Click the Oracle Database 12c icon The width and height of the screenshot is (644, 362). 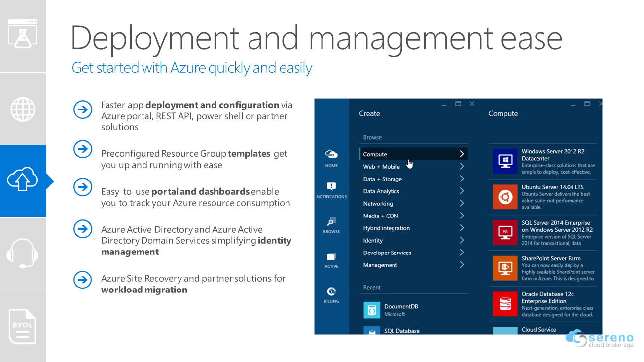coord(505,304)
